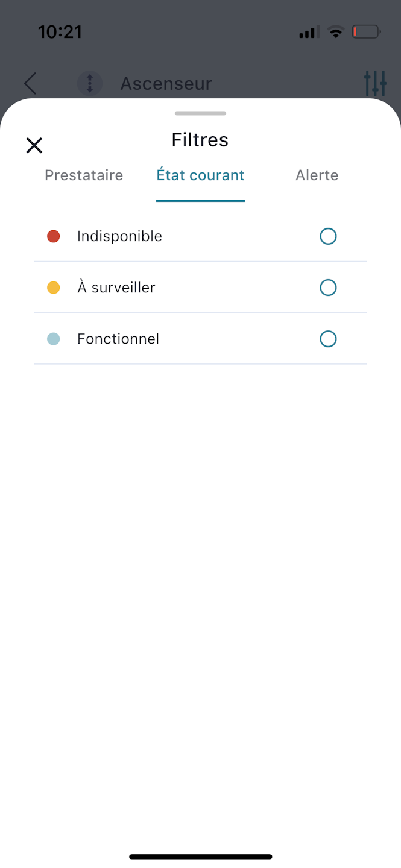The image size is (401, 868).
Task: Select the À surveiller radio button
Action: click(x=328, y=288)
